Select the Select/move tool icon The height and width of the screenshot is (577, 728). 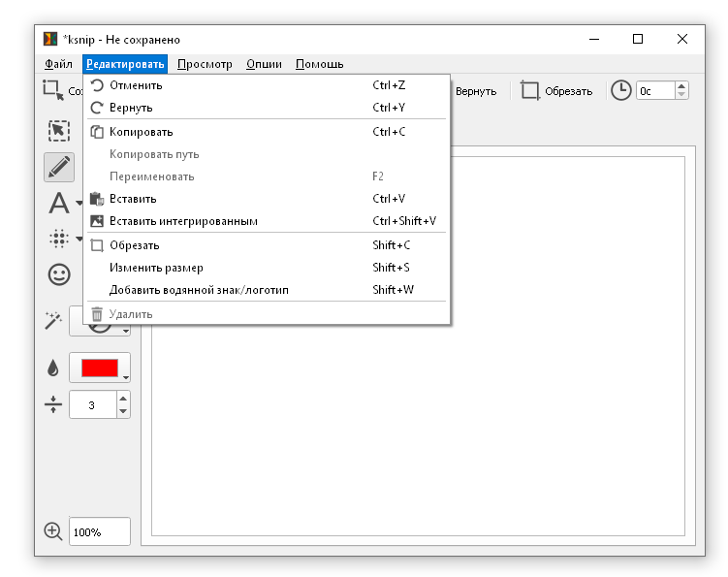click(x=59, y=131)
